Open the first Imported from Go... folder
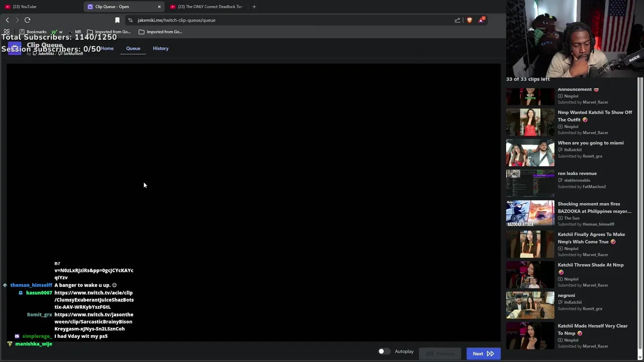 pos(109,32)
